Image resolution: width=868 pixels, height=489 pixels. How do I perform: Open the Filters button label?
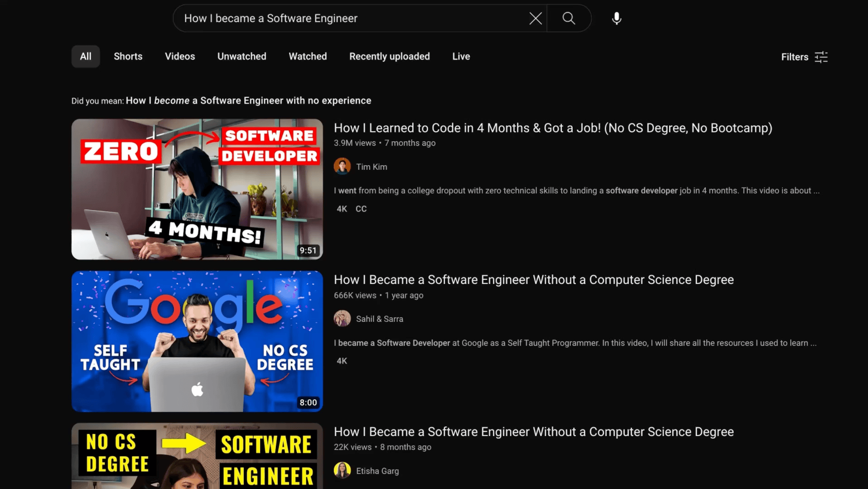click(x=795, y=57)
